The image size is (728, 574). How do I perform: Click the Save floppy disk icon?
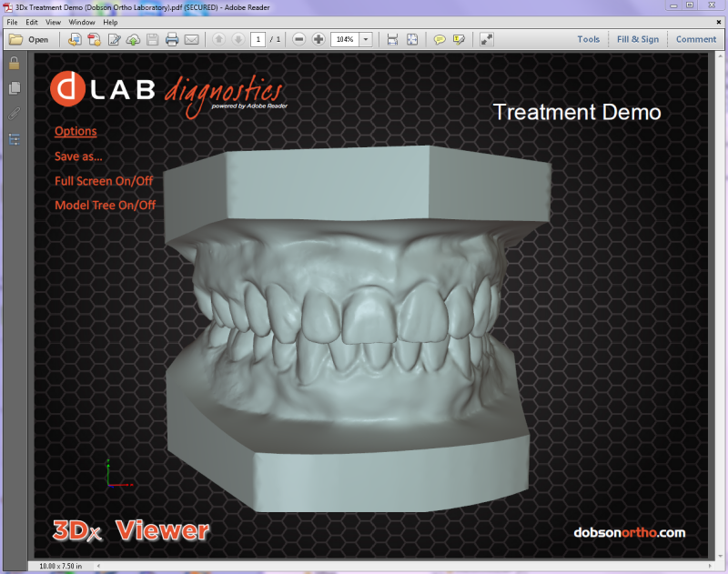click(152, 39)
